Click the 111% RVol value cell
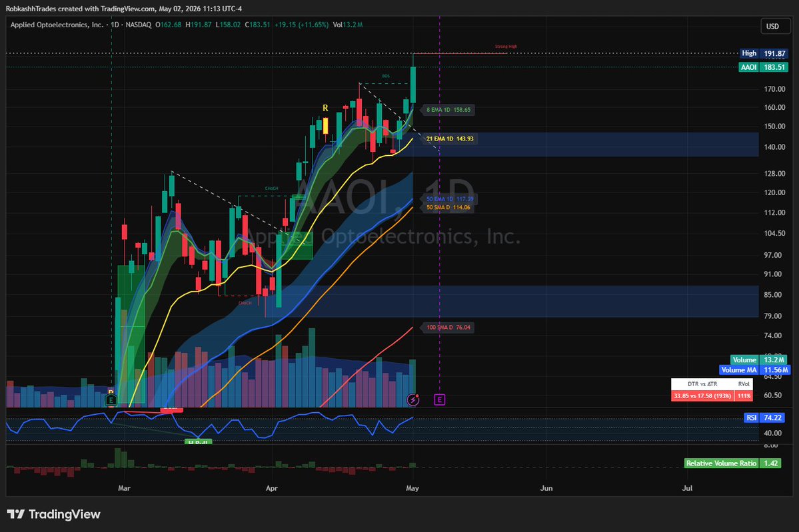Viewport: 799px width, 532px height. (744, 396)
